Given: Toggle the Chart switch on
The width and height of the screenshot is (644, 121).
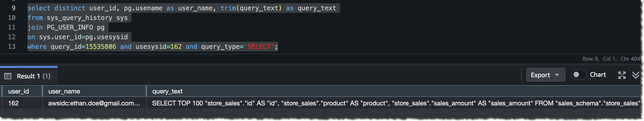Looking at the screenshot, I should [579, 75].
